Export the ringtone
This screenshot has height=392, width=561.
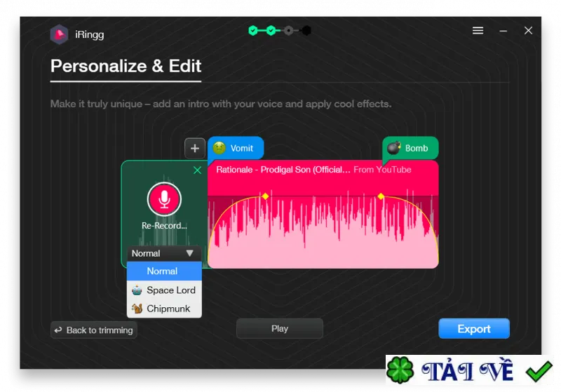point(474,328)
